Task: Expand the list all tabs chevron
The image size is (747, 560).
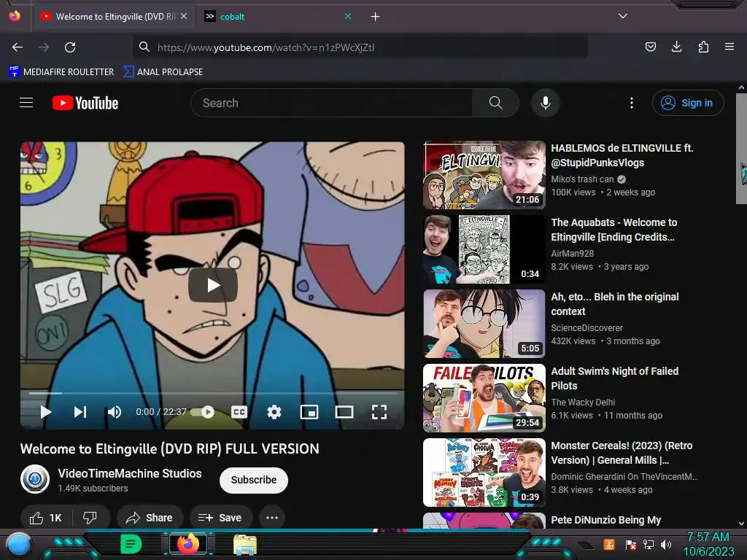Action: point(623,16)
